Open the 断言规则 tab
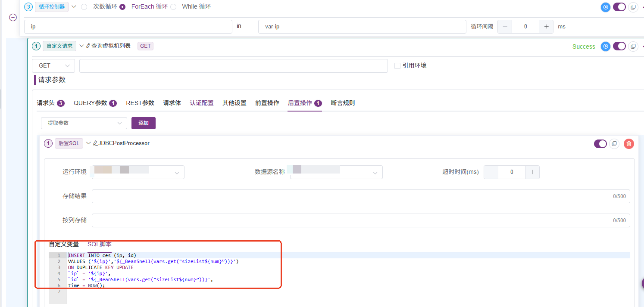 tap(343, 103)
